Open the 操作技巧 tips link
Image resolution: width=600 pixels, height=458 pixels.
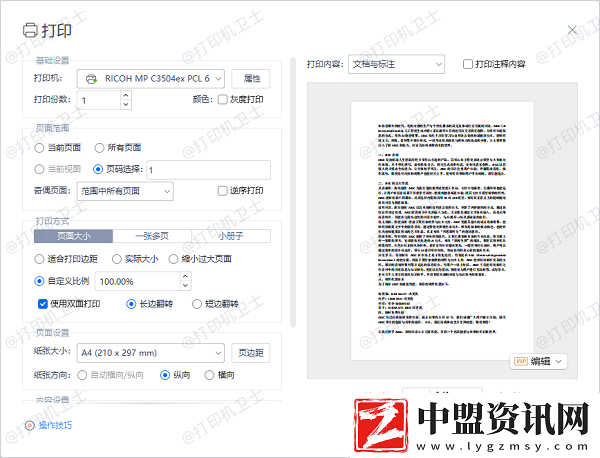click(55, 425)
